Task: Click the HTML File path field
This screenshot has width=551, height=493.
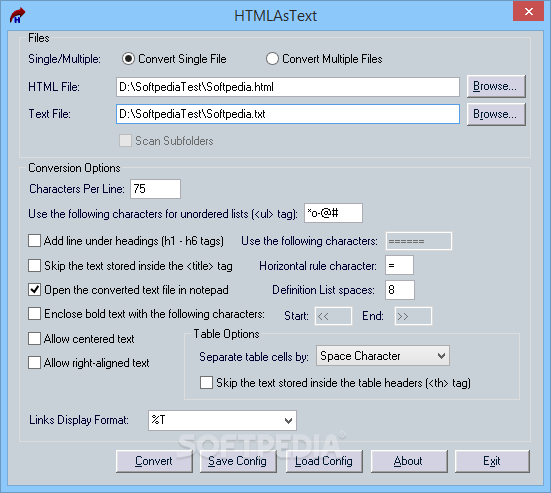Action: (287, 87)
